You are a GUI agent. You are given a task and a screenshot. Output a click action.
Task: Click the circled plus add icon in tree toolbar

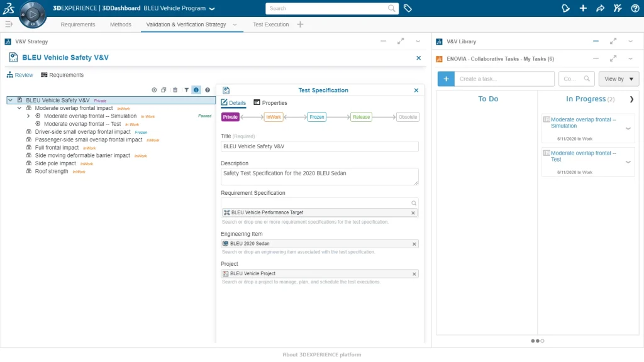(x=154, y=90)
